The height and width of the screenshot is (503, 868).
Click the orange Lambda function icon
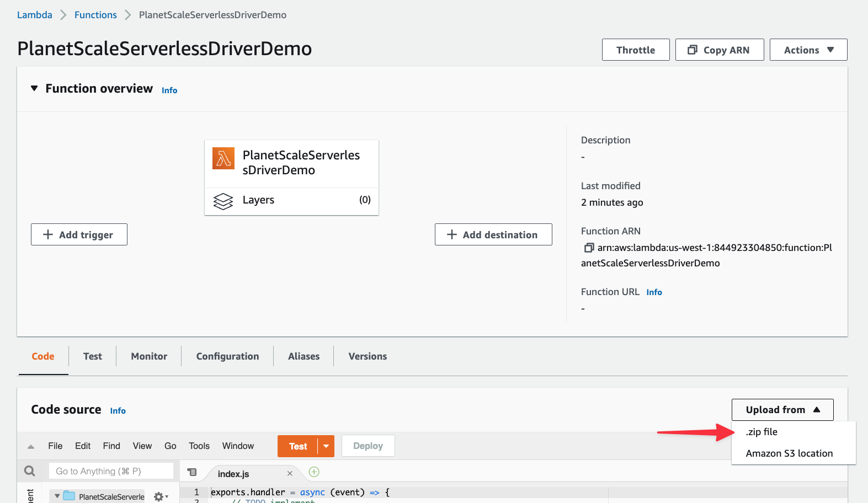click(x=223, y=159)
